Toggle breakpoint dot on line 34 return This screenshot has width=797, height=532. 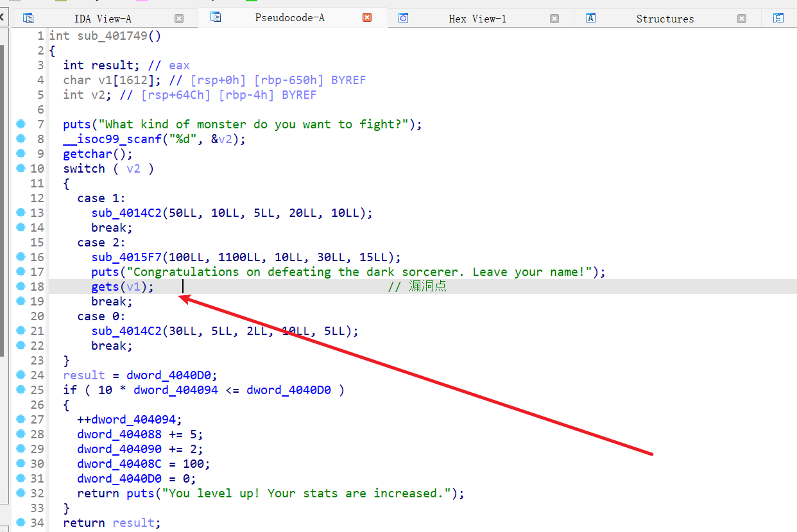[x=21, y=522]
